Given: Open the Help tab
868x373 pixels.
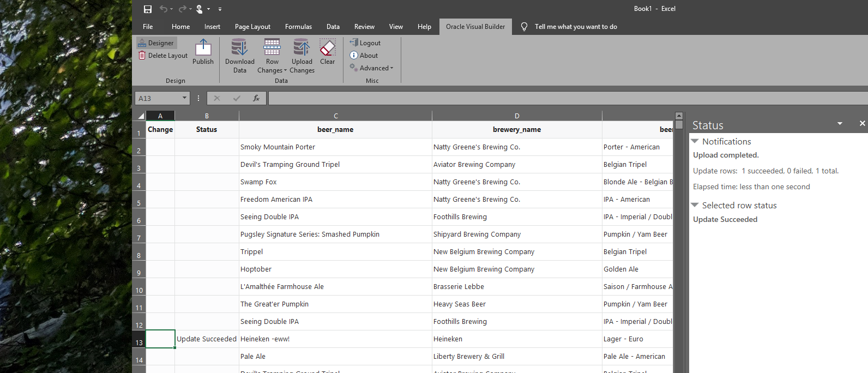Looking at the screenshot, I should point(425,27).
